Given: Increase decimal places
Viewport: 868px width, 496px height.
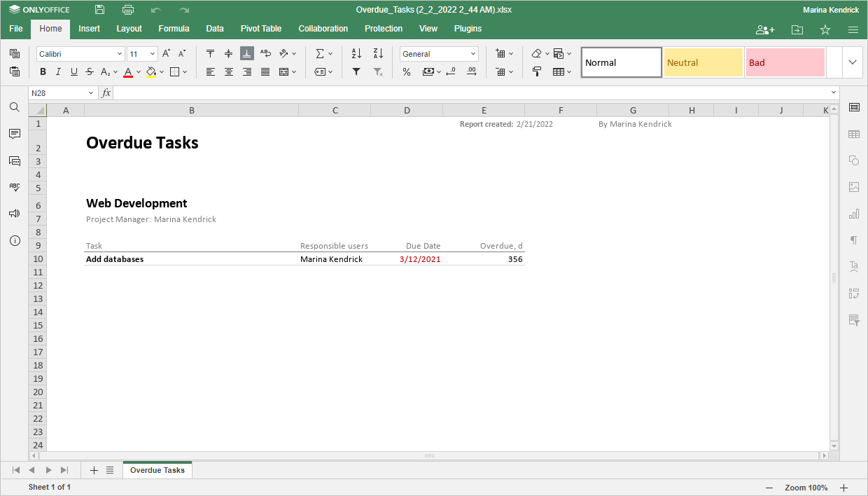Looking at the screenshot, I should [472, 71].
